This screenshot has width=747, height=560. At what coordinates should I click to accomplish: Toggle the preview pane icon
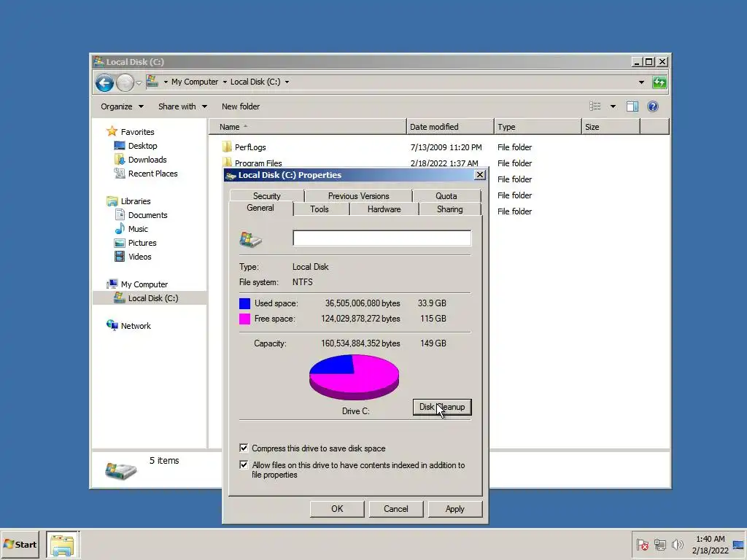(632, 106)
